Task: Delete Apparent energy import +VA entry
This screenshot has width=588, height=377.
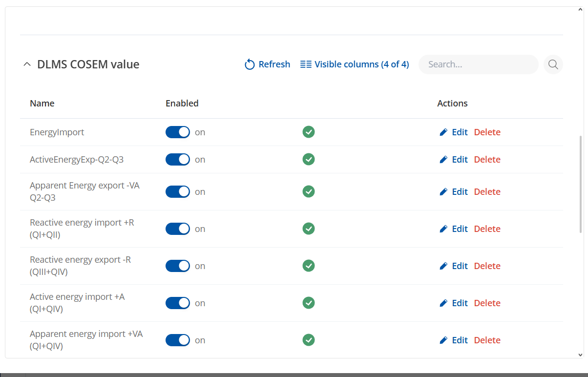Action: pos(487,340)
